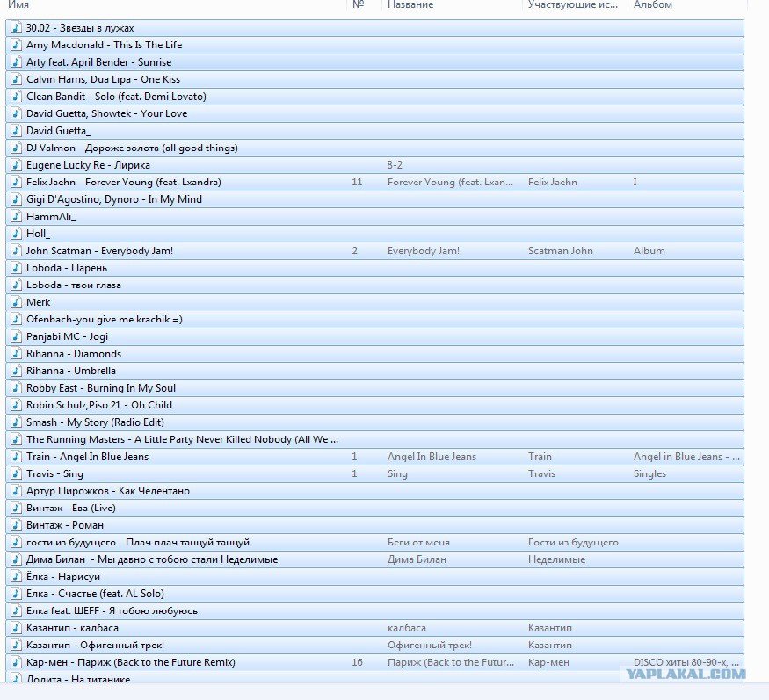
Task: Click the audio icon of Eugene Lucky Re - Лирика
Action: click(16, 165)
